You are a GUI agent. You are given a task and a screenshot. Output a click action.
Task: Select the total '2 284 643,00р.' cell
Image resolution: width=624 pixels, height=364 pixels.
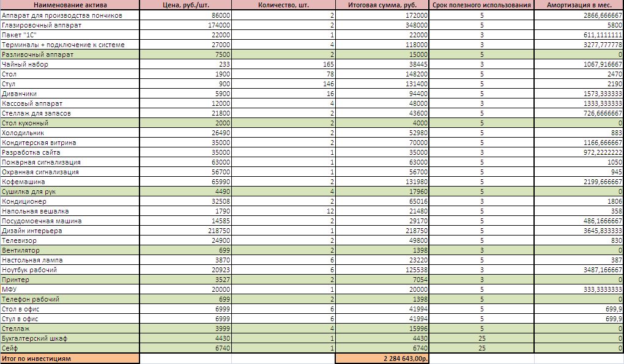[x=382, y=358]
